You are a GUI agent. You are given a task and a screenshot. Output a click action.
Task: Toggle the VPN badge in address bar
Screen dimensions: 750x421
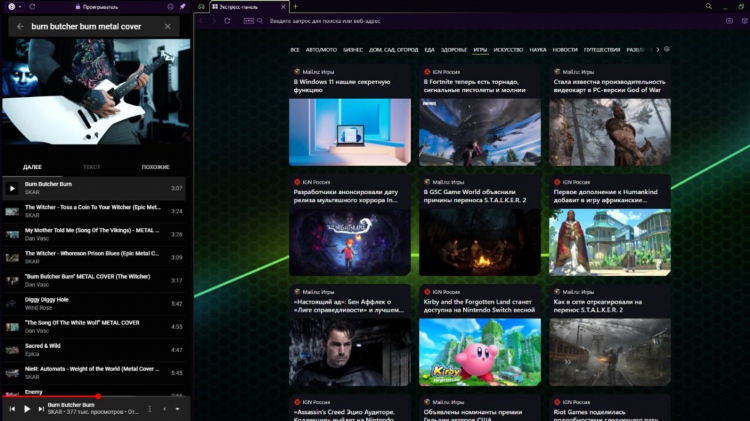(249, 21)
